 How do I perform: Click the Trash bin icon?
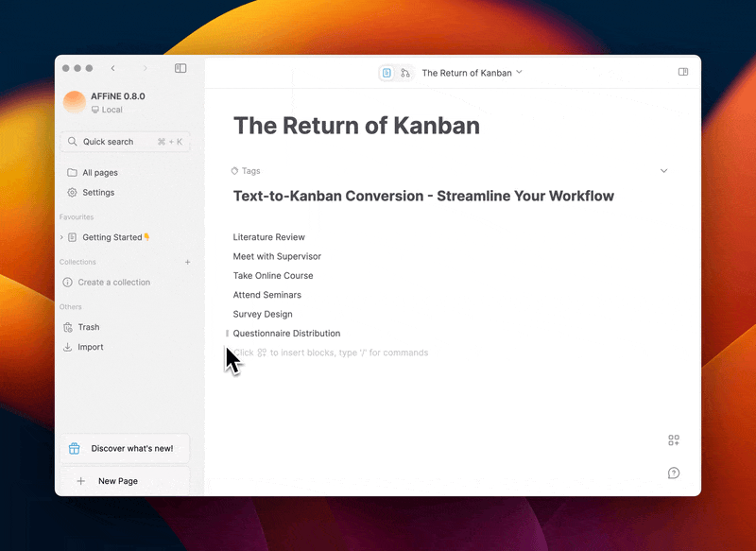click(67, 327)
